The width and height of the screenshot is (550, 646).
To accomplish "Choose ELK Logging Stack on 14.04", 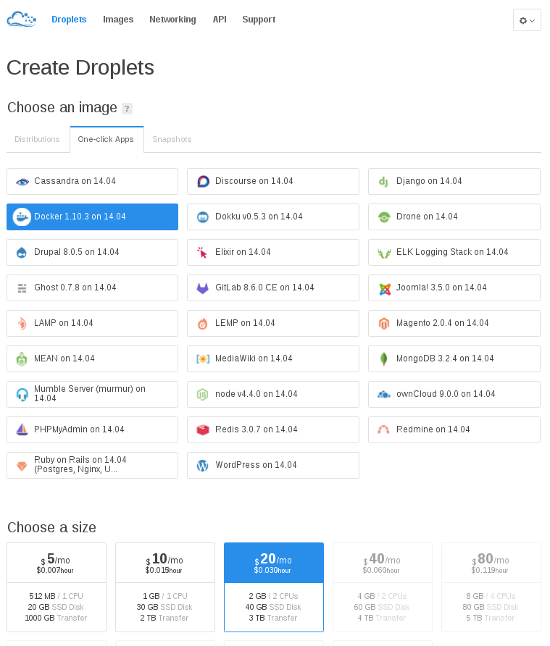I will tap(454, 253).
